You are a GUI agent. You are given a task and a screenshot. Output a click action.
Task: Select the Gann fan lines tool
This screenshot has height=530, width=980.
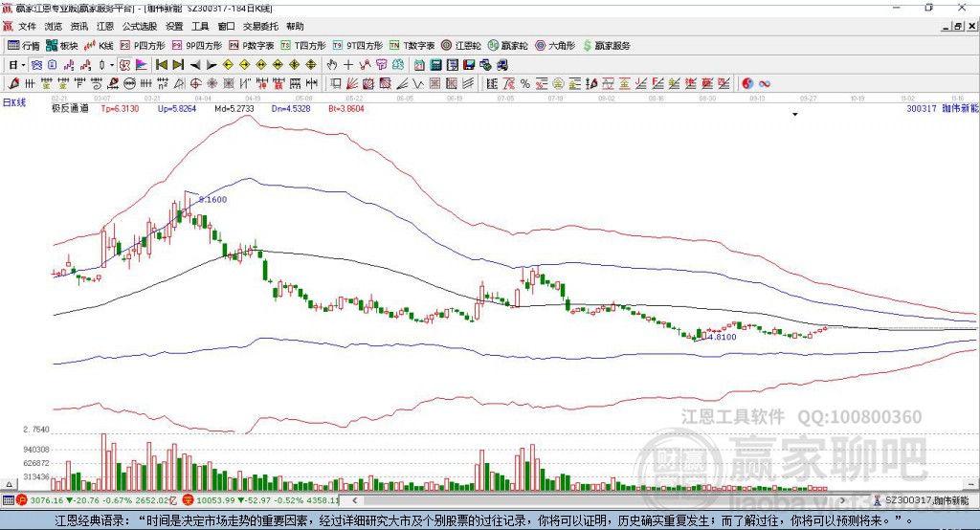pyautogui.click(x=352, y=84)
